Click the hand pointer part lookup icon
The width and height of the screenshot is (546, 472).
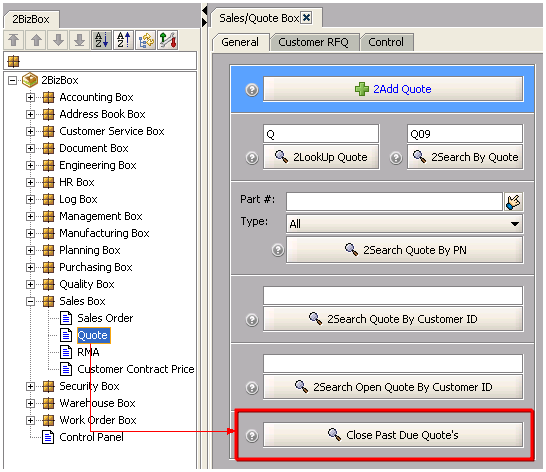(514, 202)
